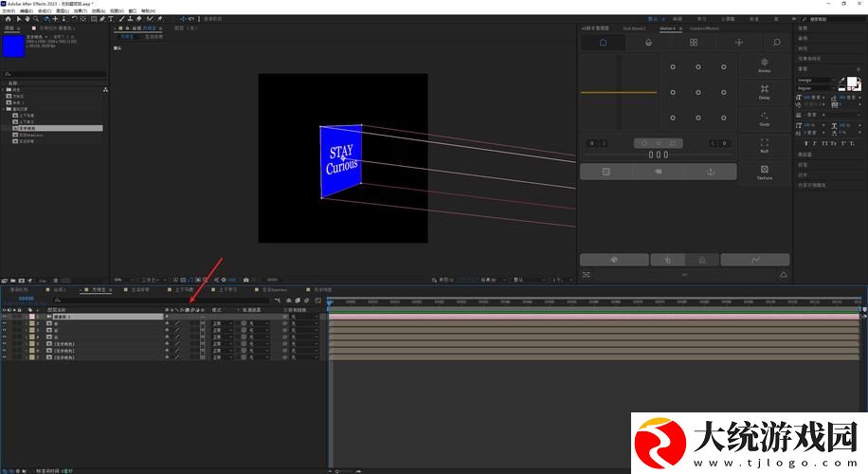Select the bottom-right anchor point in Motion grid
The height and width of the screenshot is (474, 868).
(724, 118)
